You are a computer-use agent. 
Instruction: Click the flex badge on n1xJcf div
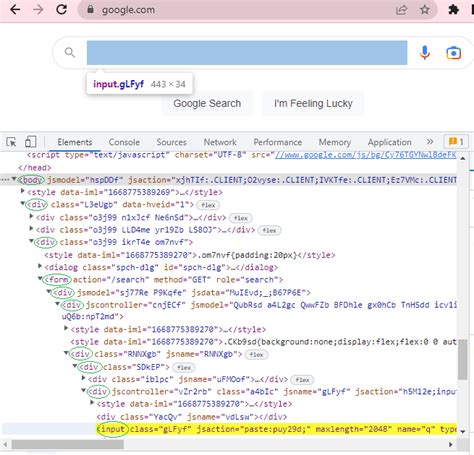tap(241, 218)
